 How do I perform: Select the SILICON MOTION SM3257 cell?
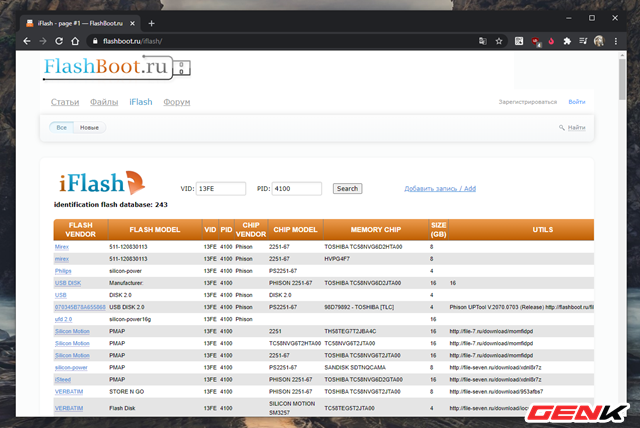tap(292, 408)
